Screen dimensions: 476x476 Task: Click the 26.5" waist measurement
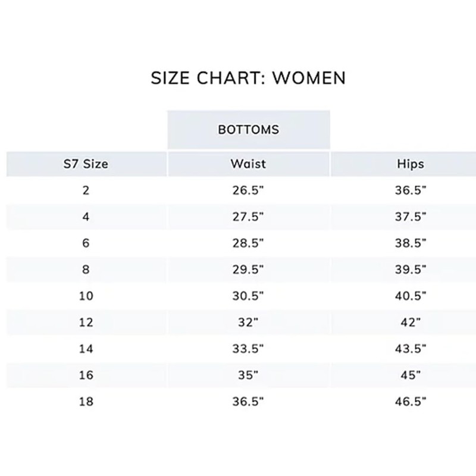coord(249,191)
